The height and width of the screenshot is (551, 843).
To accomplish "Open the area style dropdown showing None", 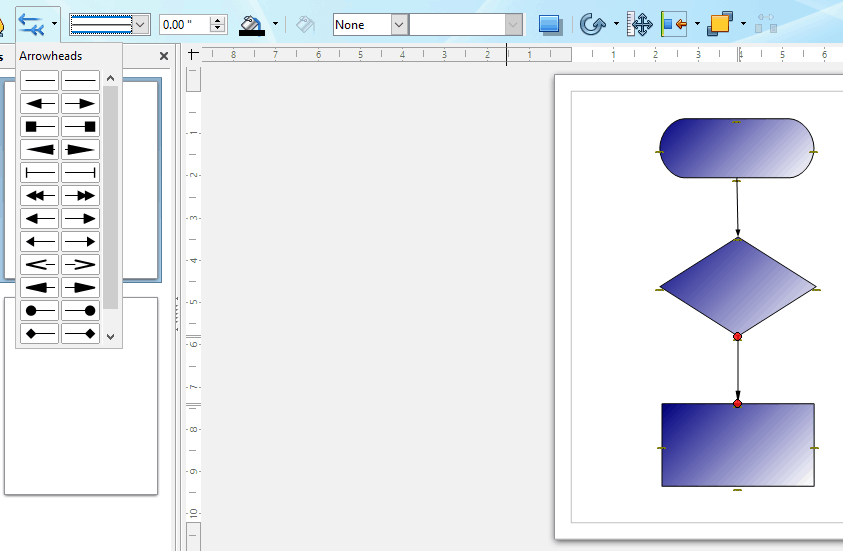I will point(399,25).
